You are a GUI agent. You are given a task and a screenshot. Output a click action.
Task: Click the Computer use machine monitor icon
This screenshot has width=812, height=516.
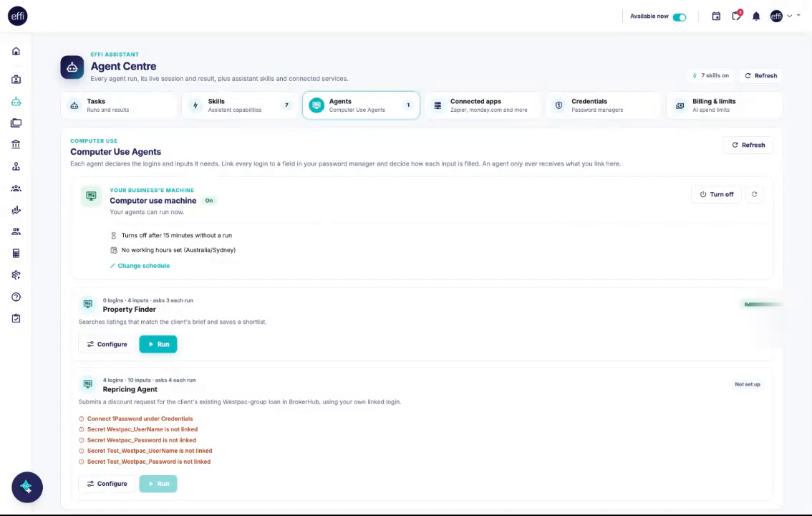click(91, 196)
